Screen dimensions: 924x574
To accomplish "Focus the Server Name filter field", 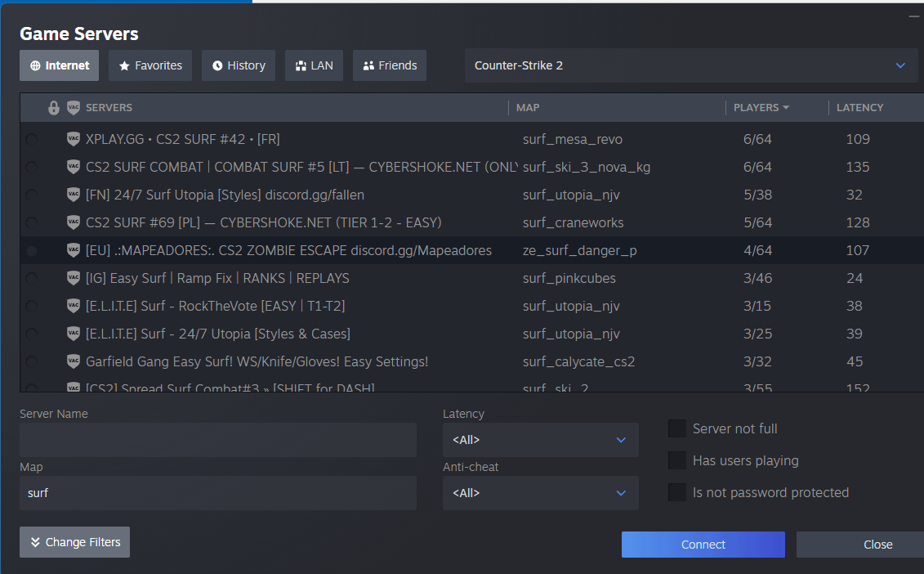I will [218, 440].
